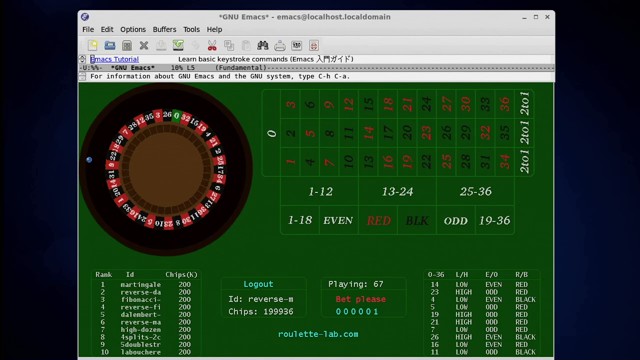Bet on black number 24 on table
This screenshot has height=360, width=640.
point(427,104)
